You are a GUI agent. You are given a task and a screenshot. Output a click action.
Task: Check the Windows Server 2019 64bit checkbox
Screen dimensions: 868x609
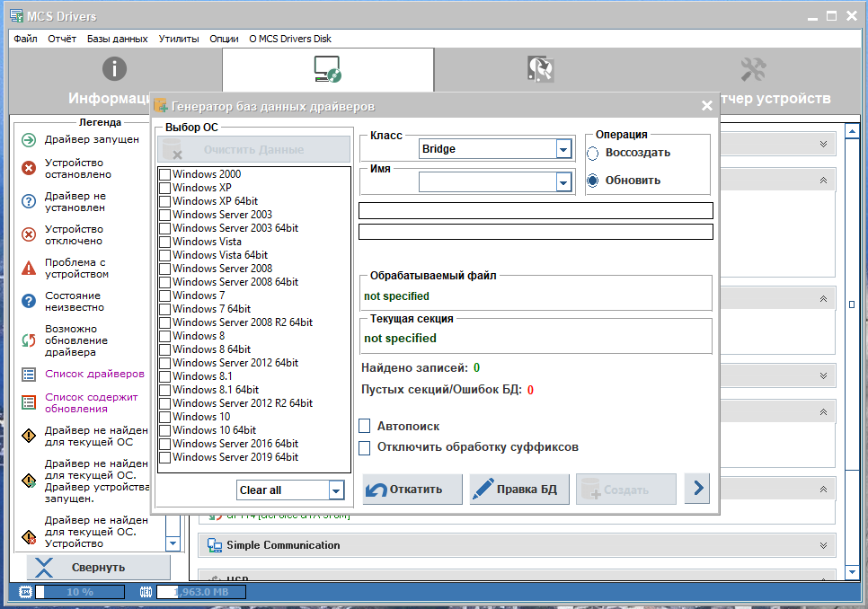(x=165, y=457)
